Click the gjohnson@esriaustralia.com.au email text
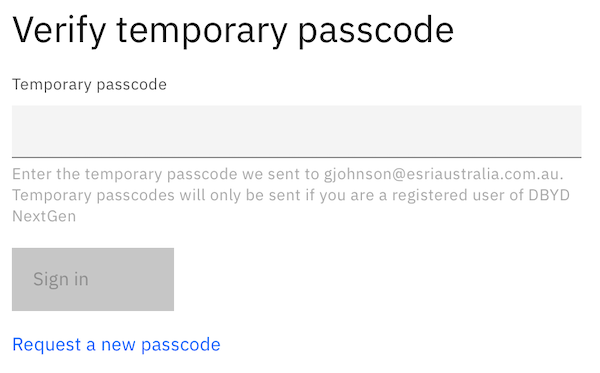Viewport: 600px width, 373px height. [x=443, y=174]
